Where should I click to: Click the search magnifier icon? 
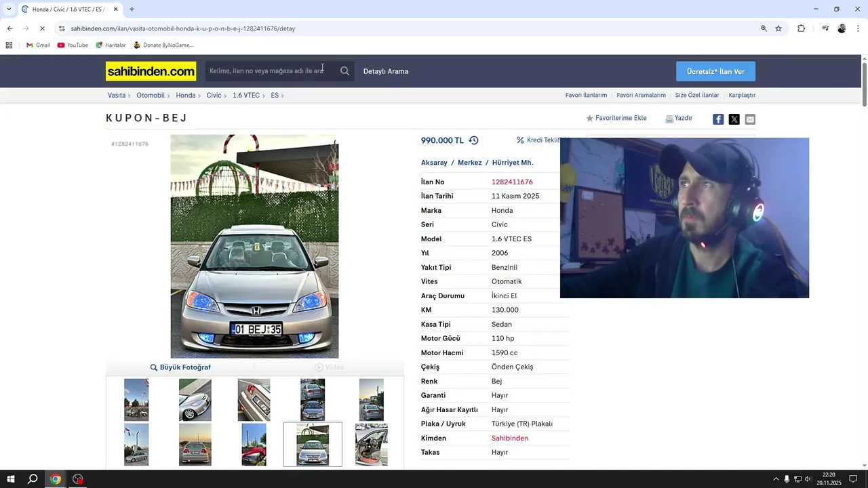tap(345, 71)
